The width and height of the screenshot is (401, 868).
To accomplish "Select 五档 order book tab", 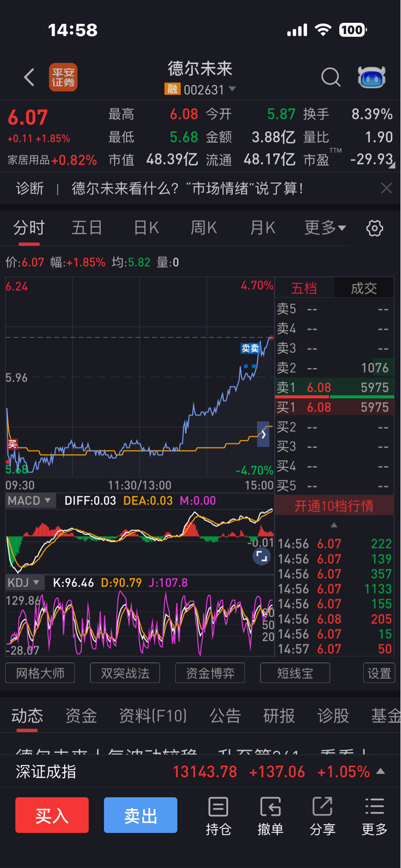I will point(304,288).
